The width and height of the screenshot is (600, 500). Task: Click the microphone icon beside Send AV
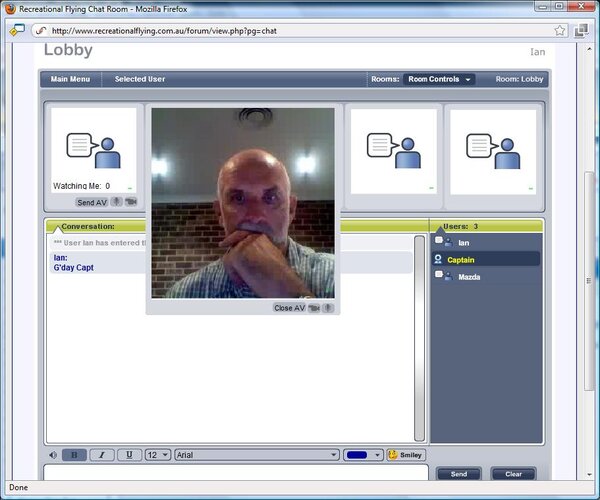pos(116,202)
